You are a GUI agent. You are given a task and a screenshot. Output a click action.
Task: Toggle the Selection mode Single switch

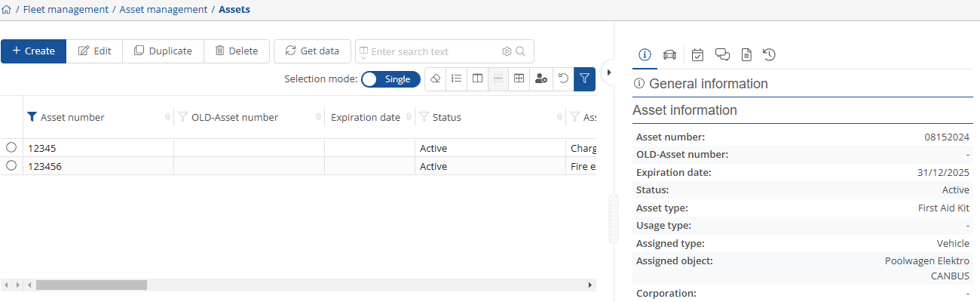390,79
